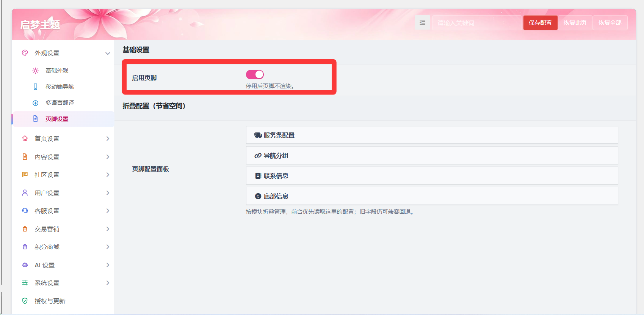This screenshot has width=644, height=315.
Task: Click the plus-circle icon for 多语言翻译
Action: pyautogui.click(x=36, y=103)
